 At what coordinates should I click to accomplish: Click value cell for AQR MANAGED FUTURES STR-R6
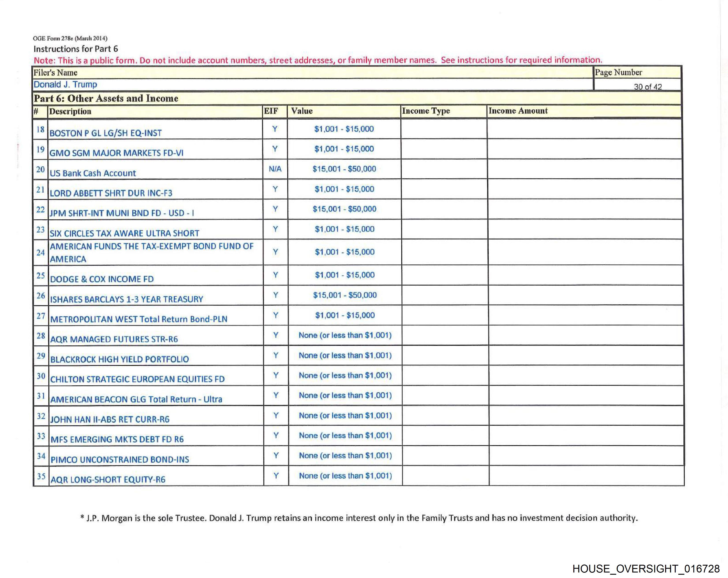[345, 335]
